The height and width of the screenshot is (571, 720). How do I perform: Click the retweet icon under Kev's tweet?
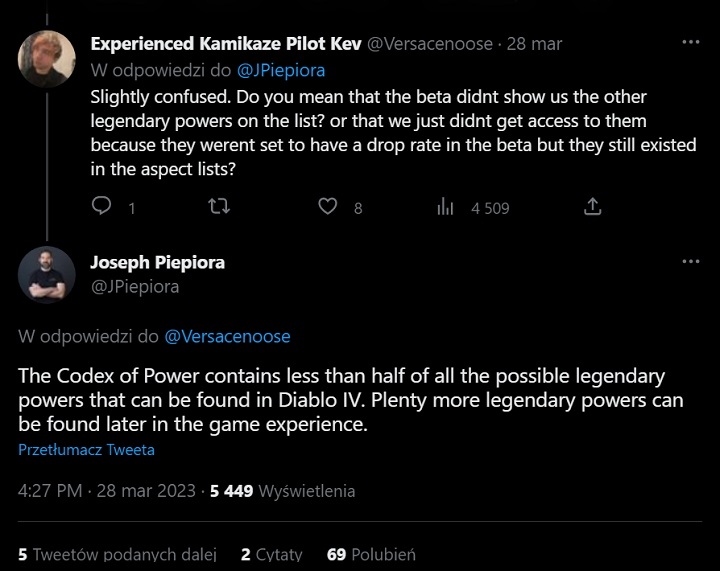[219, 207]
